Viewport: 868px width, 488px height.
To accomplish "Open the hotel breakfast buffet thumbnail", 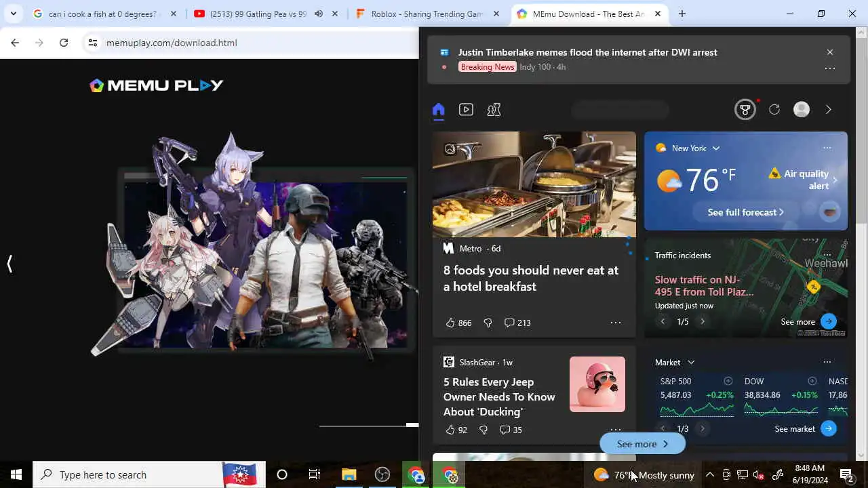I will tap(534, 184).
